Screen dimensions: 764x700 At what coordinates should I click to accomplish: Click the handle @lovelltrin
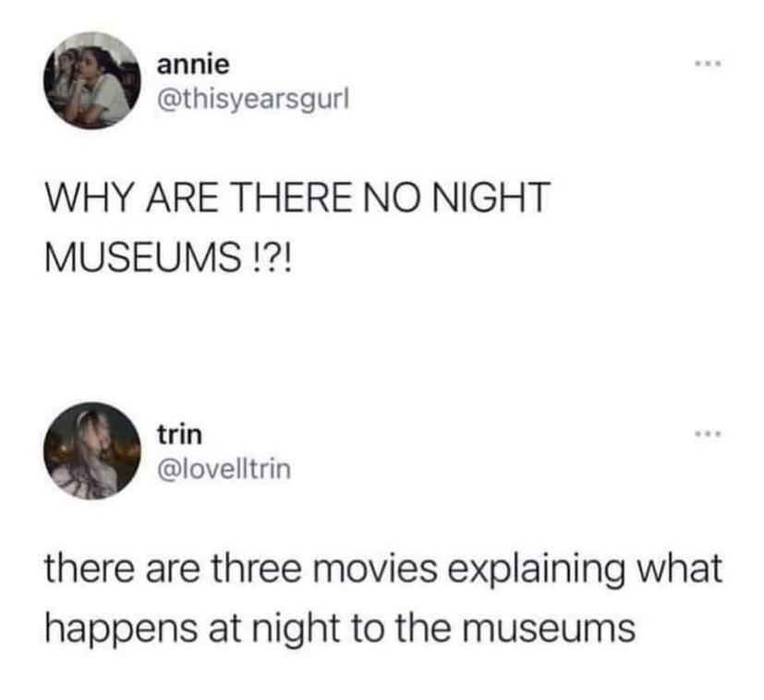[x=224, y=469]
